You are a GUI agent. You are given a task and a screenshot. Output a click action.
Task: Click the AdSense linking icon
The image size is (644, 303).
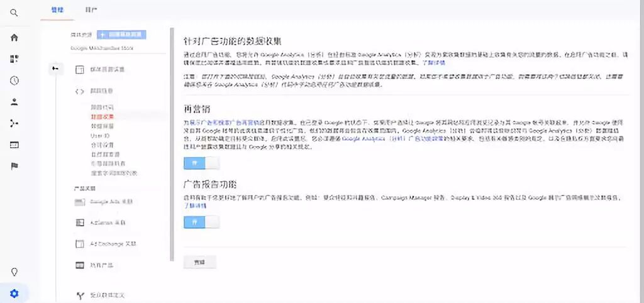(x=80, y=223)
